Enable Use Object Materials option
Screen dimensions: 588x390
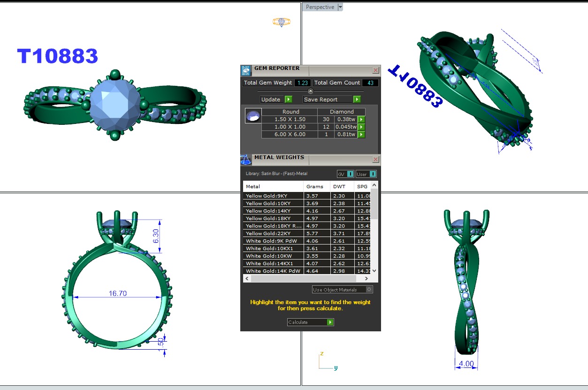(369, 290)
